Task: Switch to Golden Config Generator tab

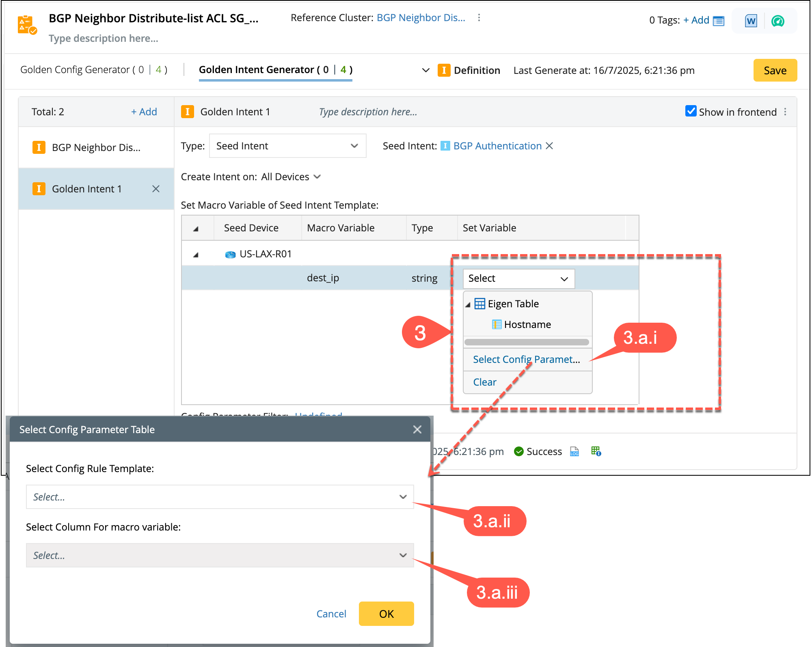Action: pyautogui.click(x=94, y=70)
